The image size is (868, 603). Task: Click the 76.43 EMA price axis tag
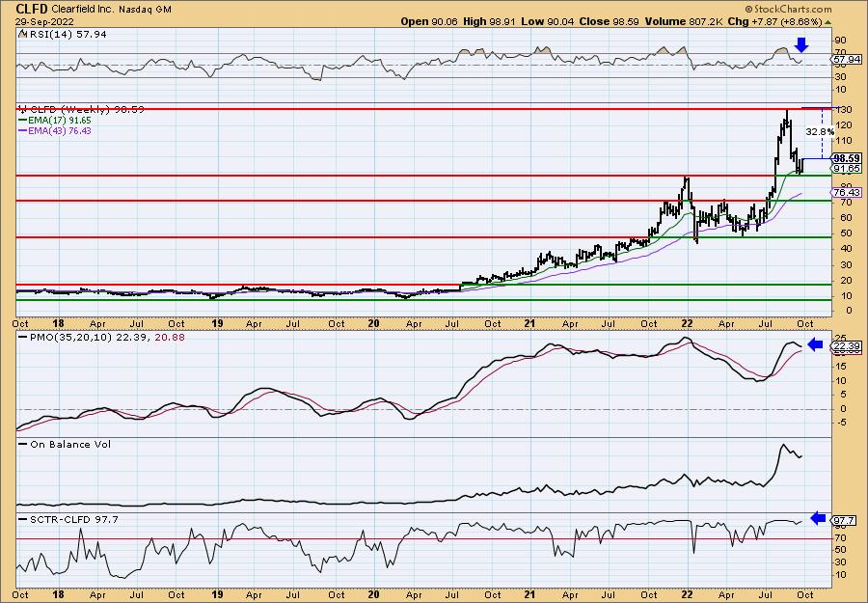[847, 192]
